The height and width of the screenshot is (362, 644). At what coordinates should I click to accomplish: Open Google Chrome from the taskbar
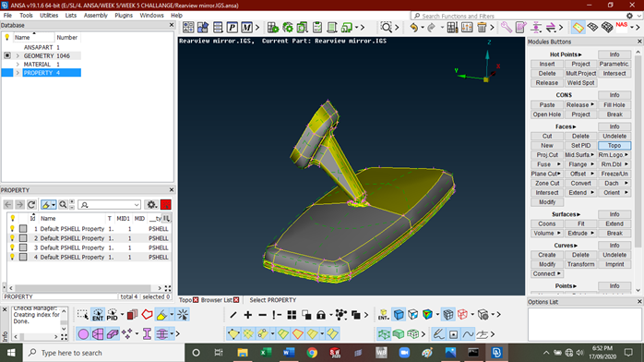click(x=312, y=353)
